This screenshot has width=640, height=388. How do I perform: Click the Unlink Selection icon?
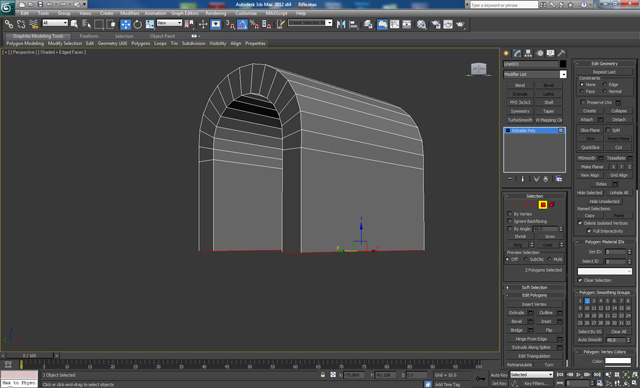(21, 24)
